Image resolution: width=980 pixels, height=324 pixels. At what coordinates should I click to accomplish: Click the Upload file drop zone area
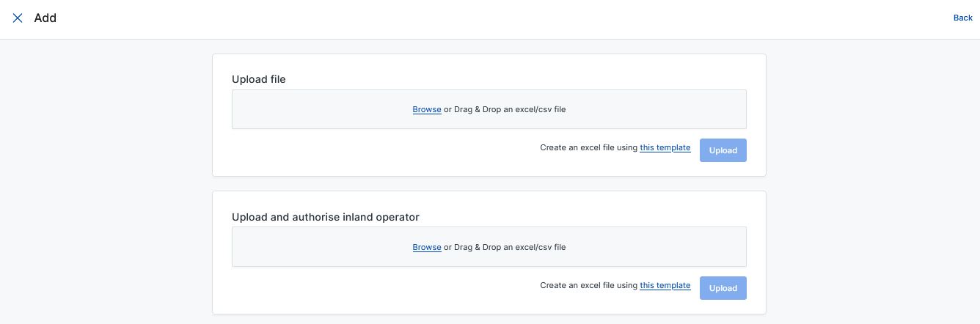pos(489,109)
